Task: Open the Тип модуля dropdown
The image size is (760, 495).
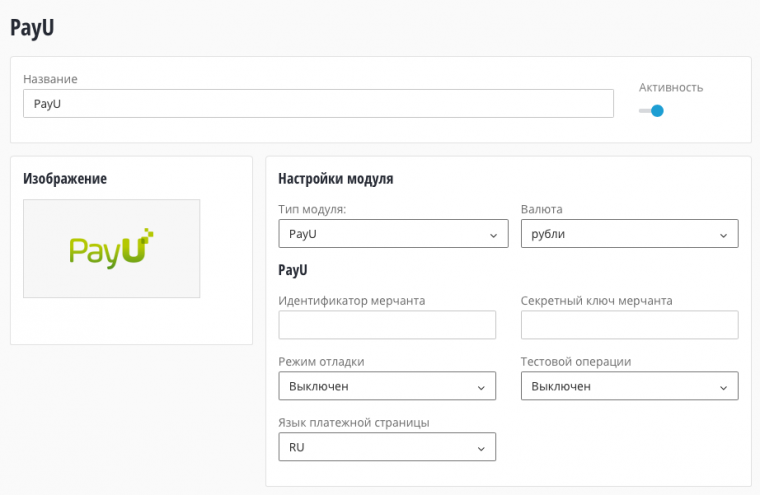Action: [386, 234]
